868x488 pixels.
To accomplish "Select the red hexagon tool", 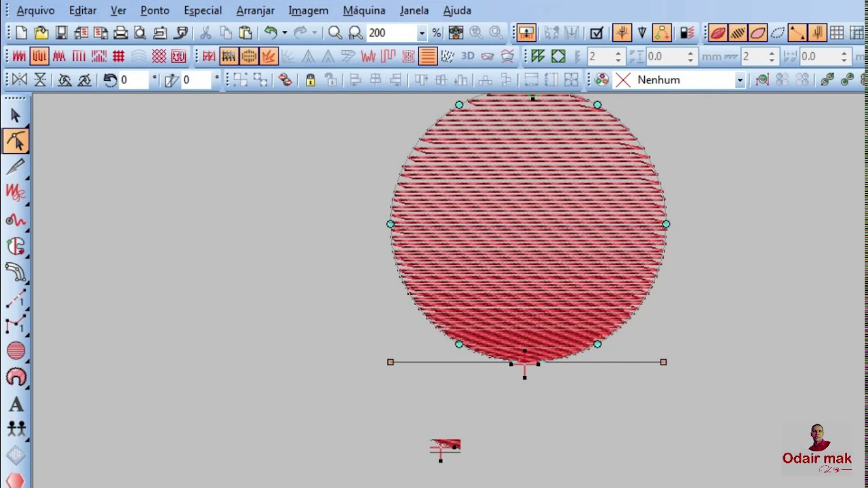I will (16, 481).
